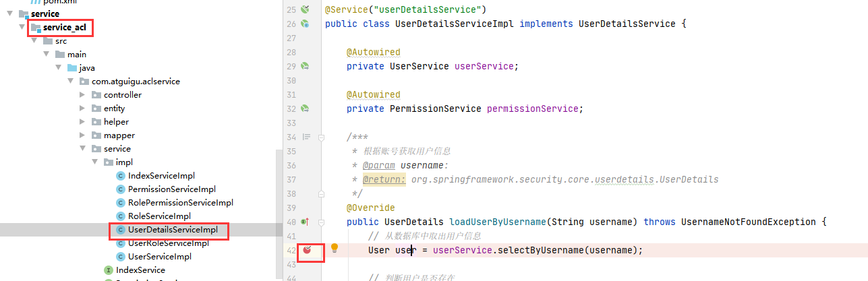This screenshot has width=868, height=281.
Task: Click the loadUserByUsername method name
Action: coord(497,222)
